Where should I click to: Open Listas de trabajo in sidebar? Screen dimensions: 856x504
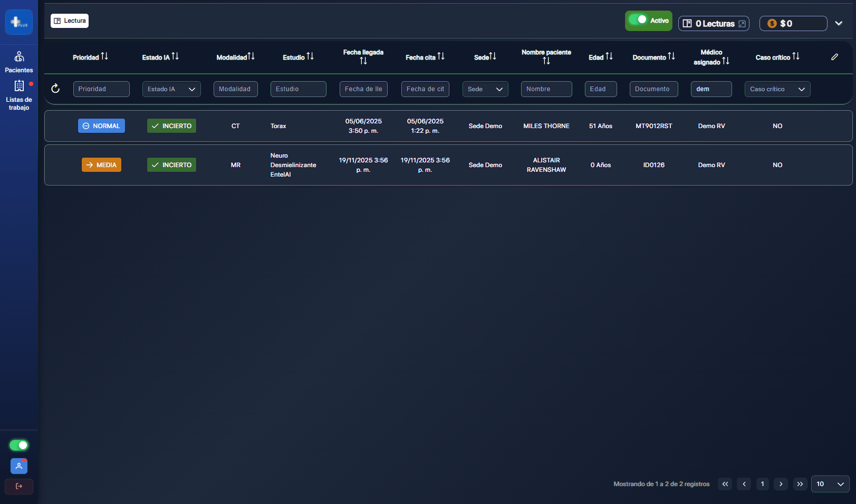(x=19, y=95)
